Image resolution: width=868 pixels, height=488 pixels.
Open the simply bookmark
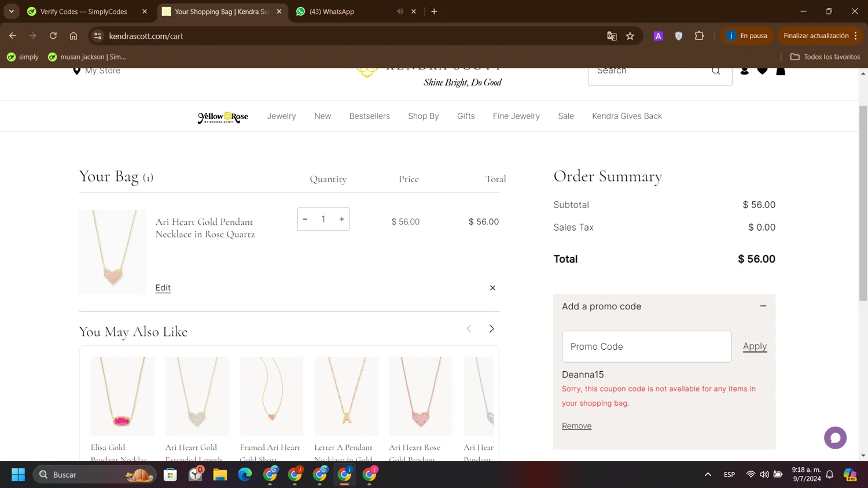pos(23,57)
